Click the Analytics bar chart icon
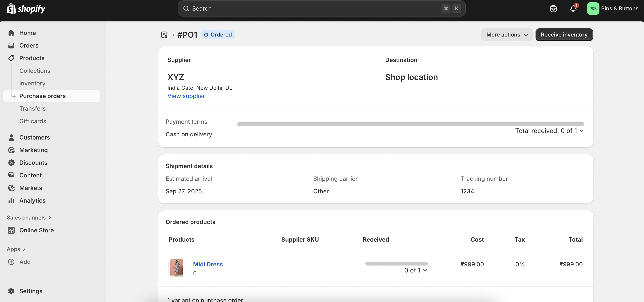Screen dimensions: 644x302 coord(11,201)
